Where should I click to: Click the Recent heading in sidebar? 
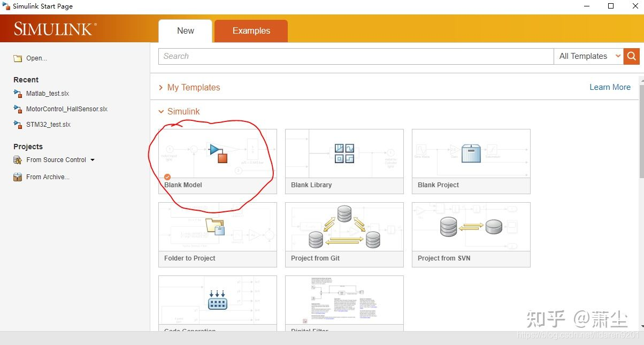[x=26, y=80]
